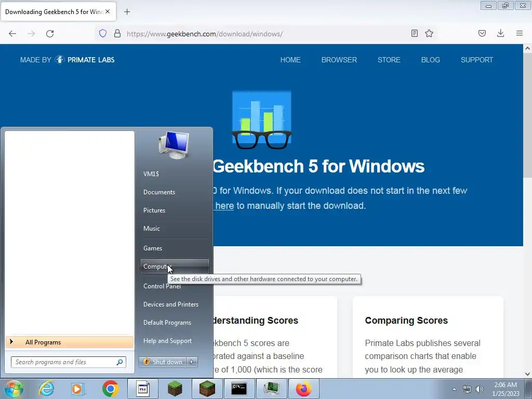532x399 pixels.
Task: Open STORE link in site navigation
Action: (x=389, y=60)
